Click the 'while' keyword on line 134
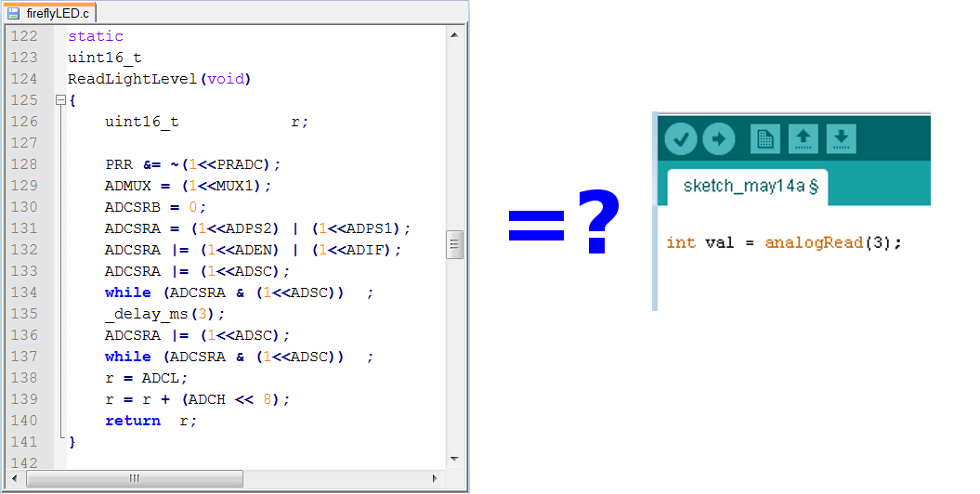Viewport: 980px width, 494px height. (x=128, y=292)
